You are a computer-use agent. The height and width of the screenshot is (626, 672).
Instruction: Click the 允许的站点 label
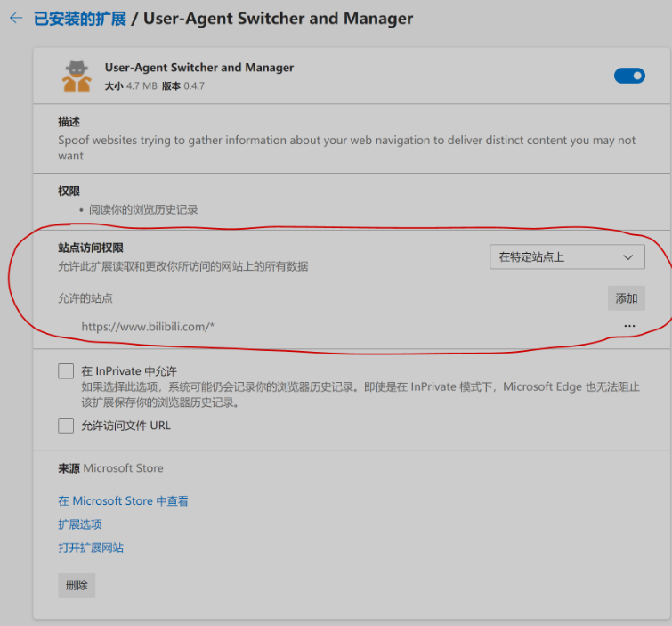(85, 298)
